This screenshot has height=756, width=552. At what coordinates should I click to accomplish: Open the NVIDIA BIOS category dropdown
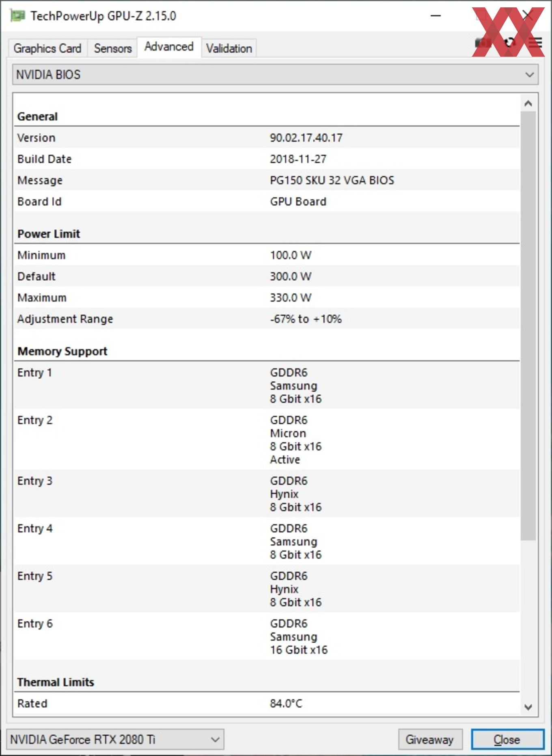[x=275, y=75]
